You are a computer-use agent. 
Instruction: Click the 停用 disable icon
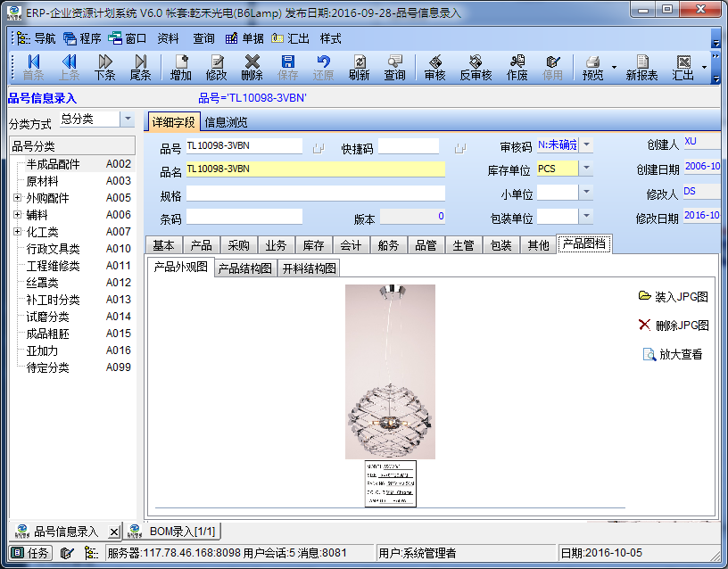552,68
